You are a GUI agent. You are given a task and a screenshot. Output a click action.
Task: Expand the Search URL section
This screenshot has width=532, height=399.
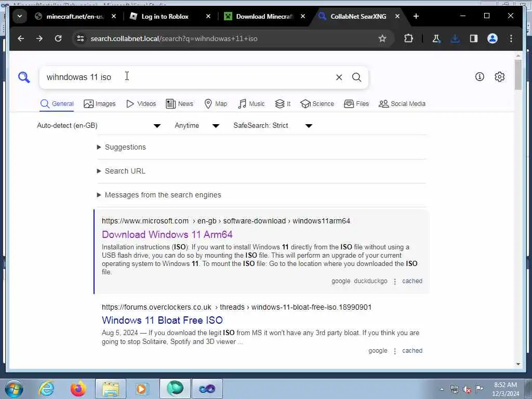121,171
